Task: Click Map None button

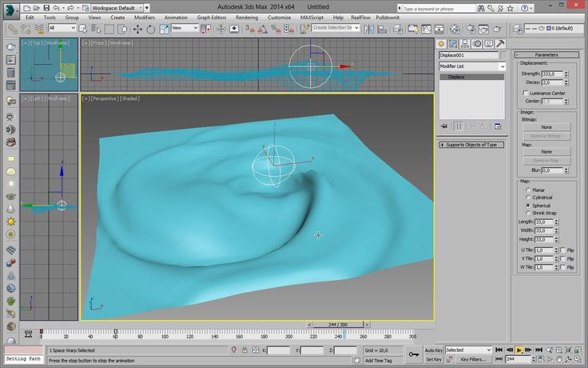Action: (x=546, y=152)
